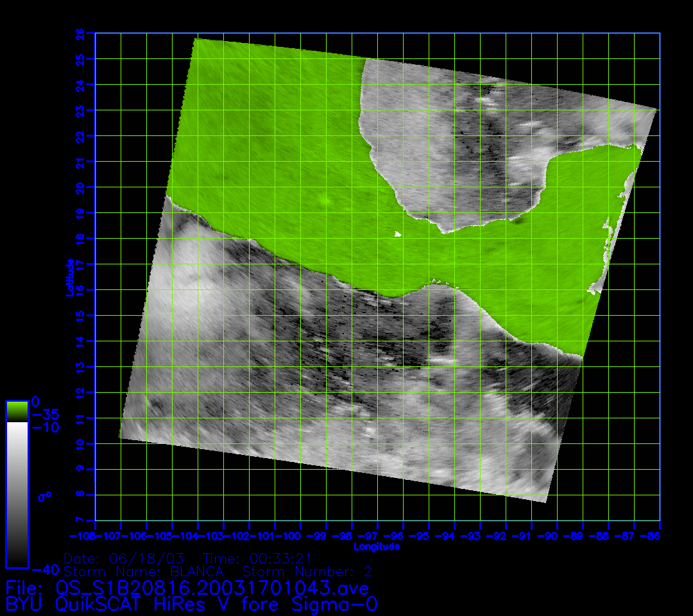Click the sigma symbol label next to the grayscale bar

coord(44,496)
